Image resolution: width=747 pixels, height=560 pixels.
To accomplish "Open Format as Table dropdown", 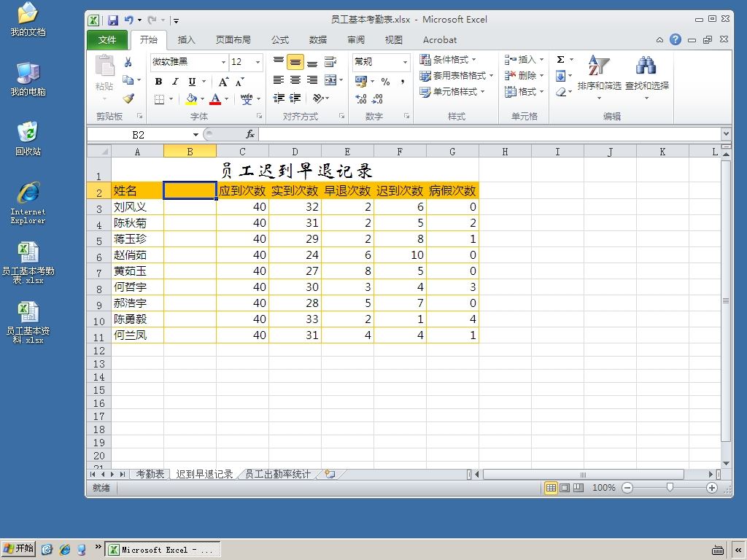I will click(457, 76).
